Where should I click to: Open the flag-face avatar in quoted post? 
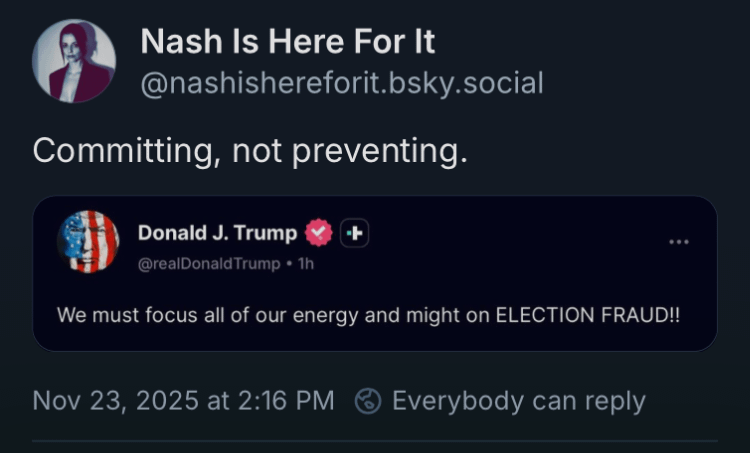coord(88,242)
